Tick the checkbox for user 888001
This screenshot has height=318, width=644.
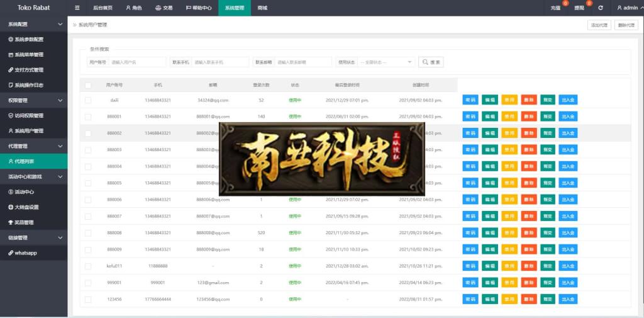click(88, 117)
